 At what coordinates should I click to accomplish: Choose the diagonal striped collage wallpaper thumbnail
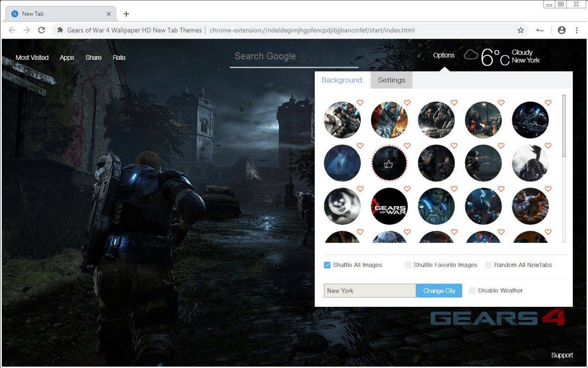pos(389,120)
